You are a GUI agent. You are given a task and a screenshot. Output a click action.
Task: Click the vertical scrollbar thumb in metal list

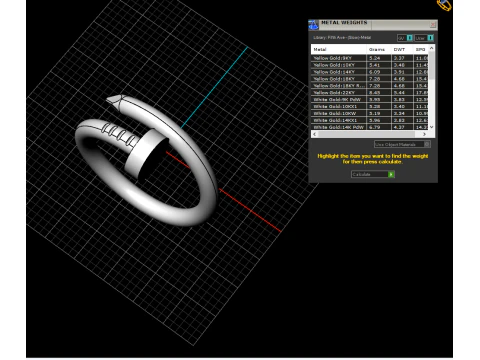[x=432, y=66]
